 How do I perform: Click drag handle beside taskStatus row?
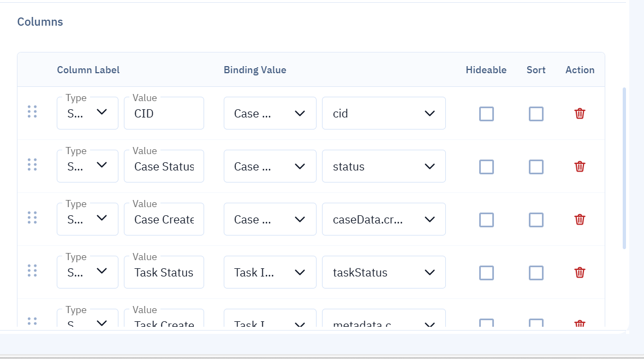point(32,271)
